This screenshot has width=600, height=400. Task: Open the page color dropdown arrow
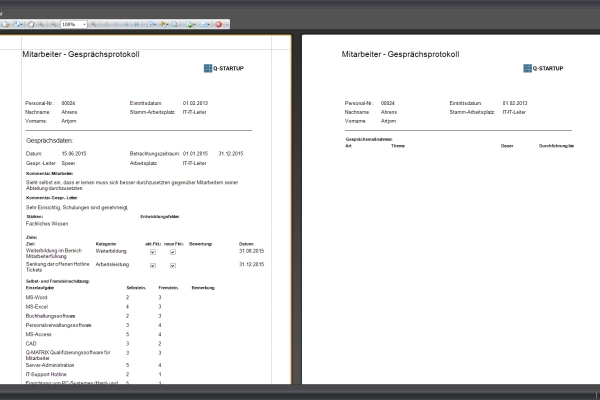[168, 24]
